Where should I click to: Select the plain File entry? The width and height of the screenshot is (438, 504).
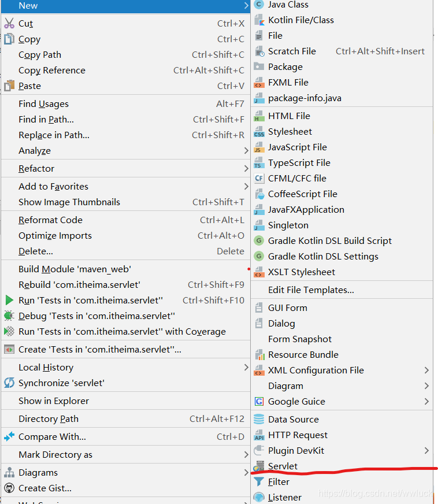342,36
